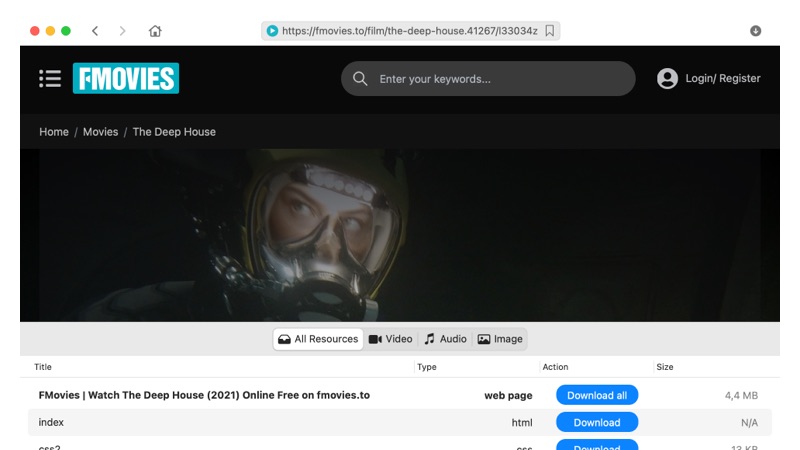Click The Deep House breadcrumb
The height and width of the screenshot is (450, 800).
[x=174, y=132]
